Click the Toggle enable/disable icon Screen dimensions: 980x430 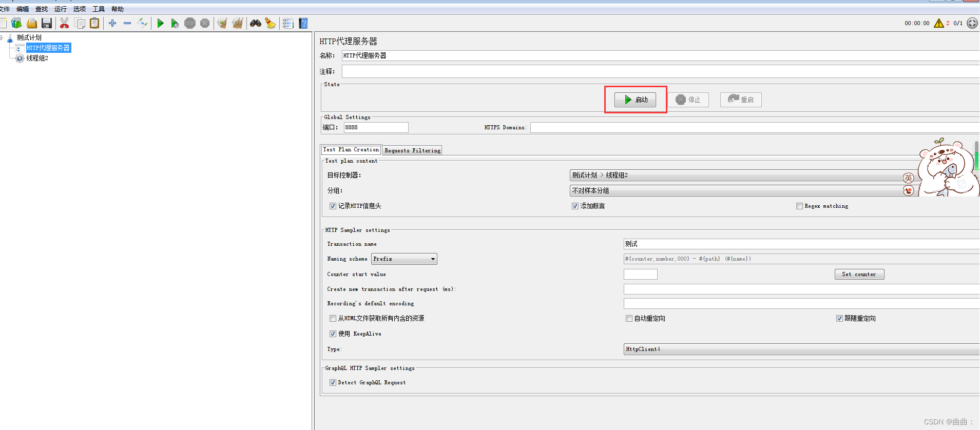[142, 23]
